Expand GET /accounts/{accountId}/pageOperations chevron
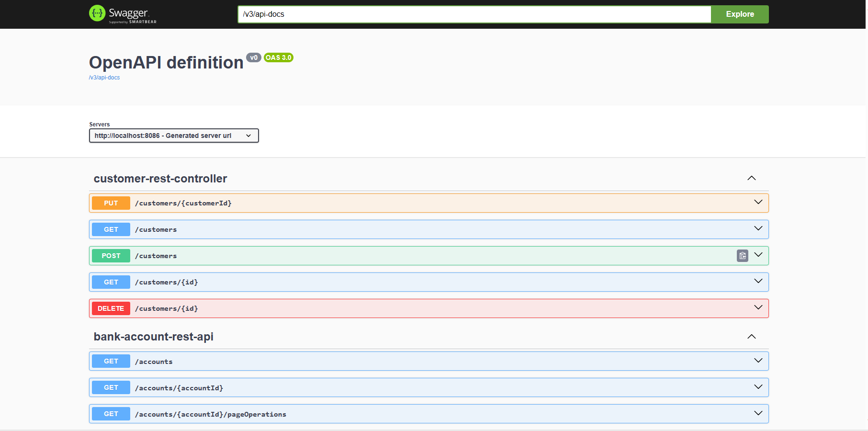 click(758, 413)
